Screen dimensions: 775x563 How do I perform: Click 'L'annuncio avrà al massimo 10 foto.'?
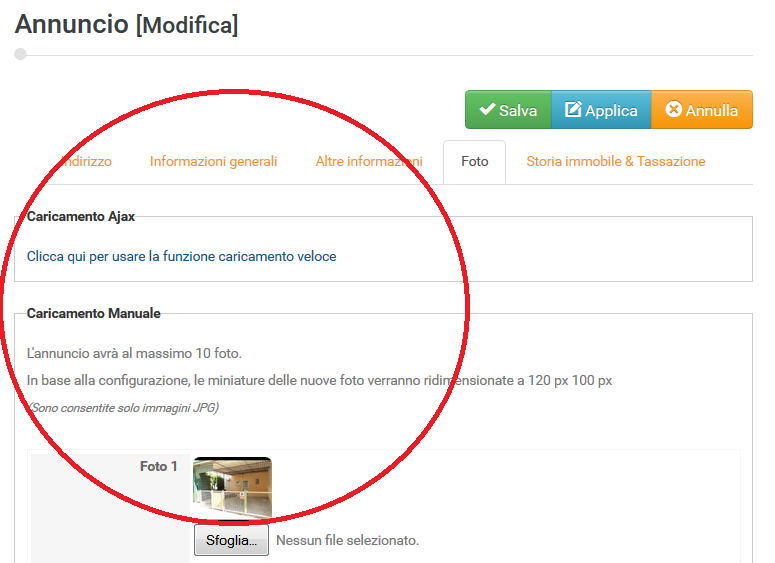[x=134, y=353]
